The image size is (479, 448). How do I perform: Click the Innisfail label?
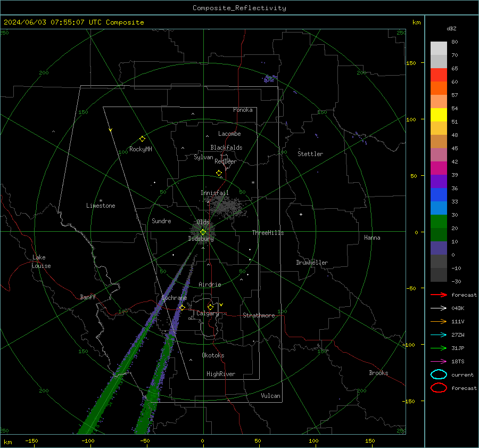click(214, 193)
